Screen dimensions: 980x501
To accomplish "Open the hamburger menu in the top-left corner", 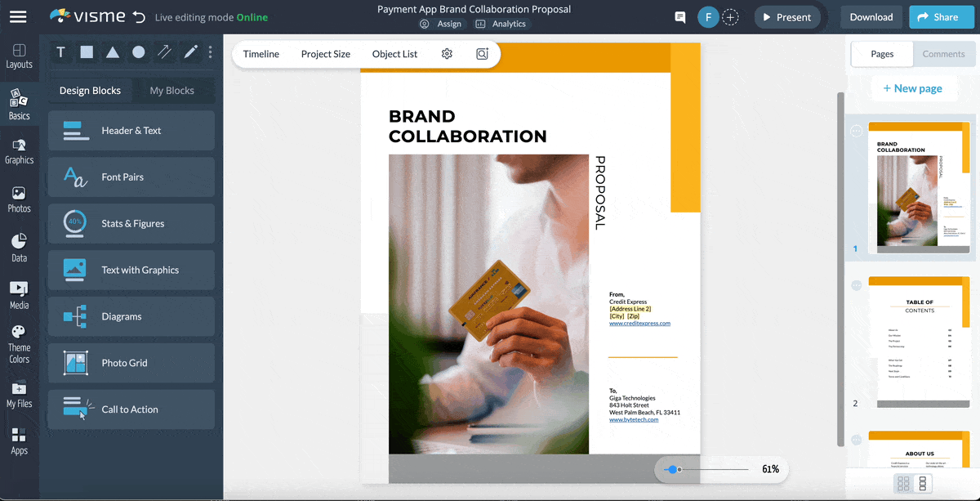I will (18, 16).
